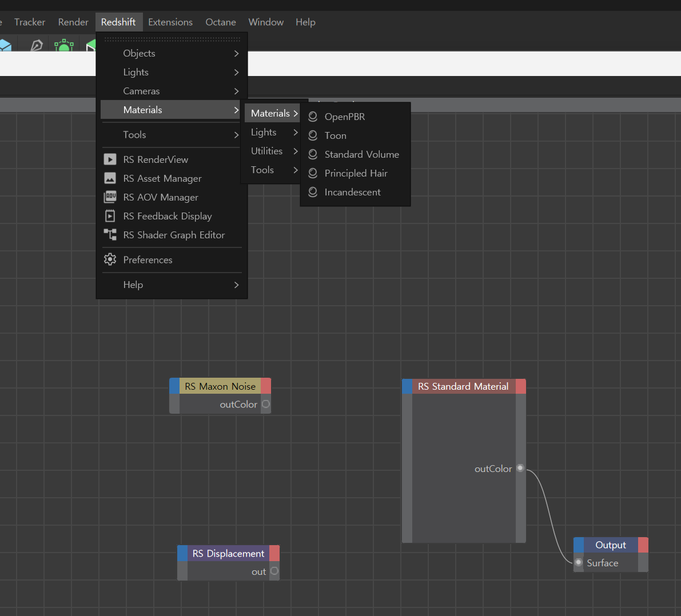Expand the Objects submenu arrow
This screenshot has width=681, height=616.
point(236,53)
